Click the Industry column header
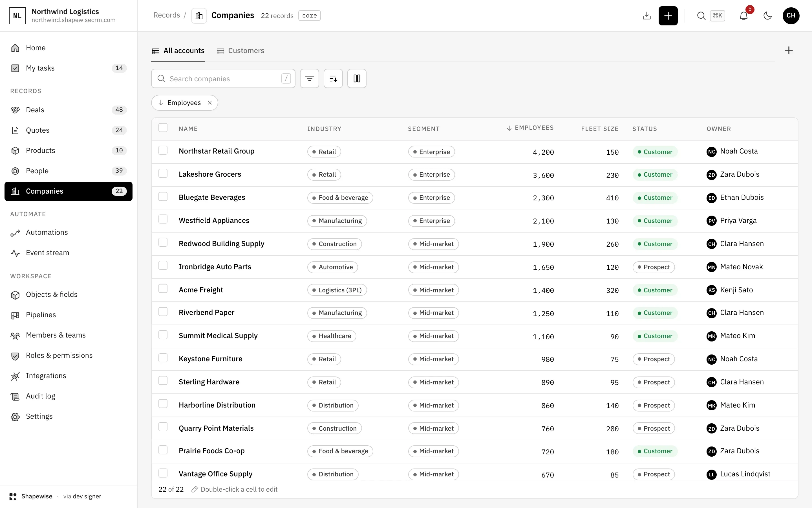This screenshot has width=812, height=508. tap(324, 129)
